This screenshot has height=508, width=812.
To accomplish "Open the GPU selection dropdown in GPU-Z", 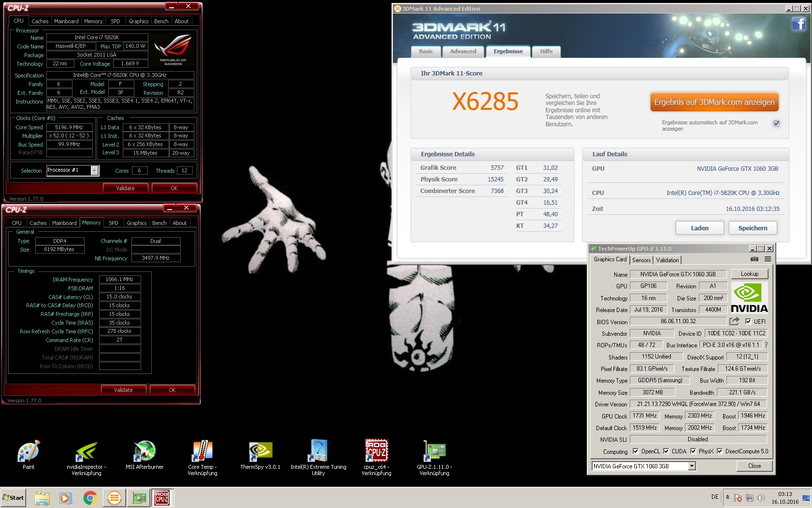I will pos(692,466).
